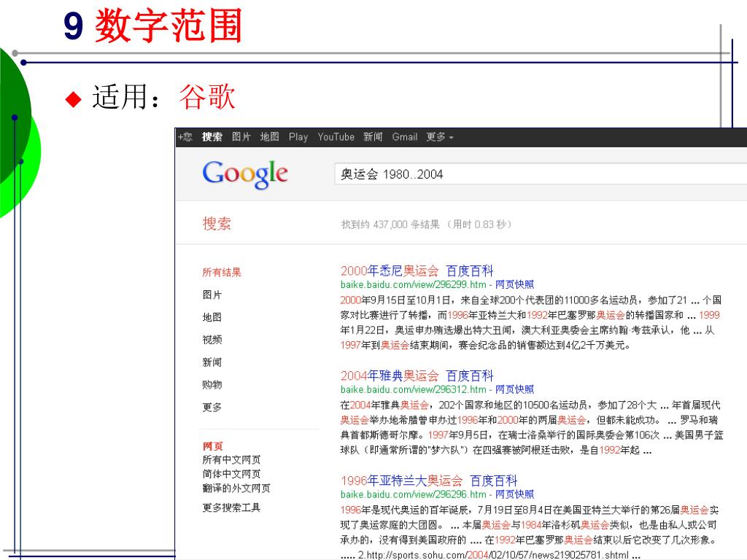Open the +您 link in top bar
747x560 pixels.
pyautogui.click(x=185, y=137)
